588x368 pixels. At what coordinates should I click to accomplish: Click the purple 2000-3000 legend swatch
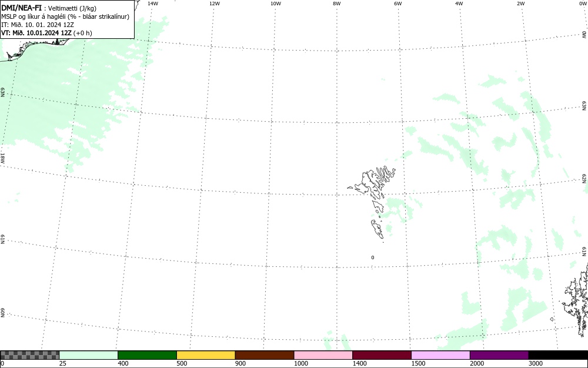coord(499,355)
